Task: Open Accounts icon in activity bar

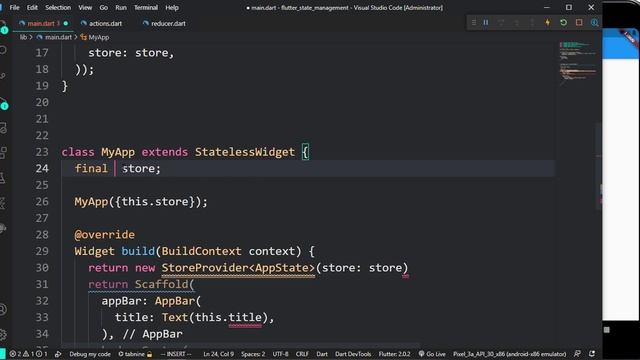Action: (3, 310)
